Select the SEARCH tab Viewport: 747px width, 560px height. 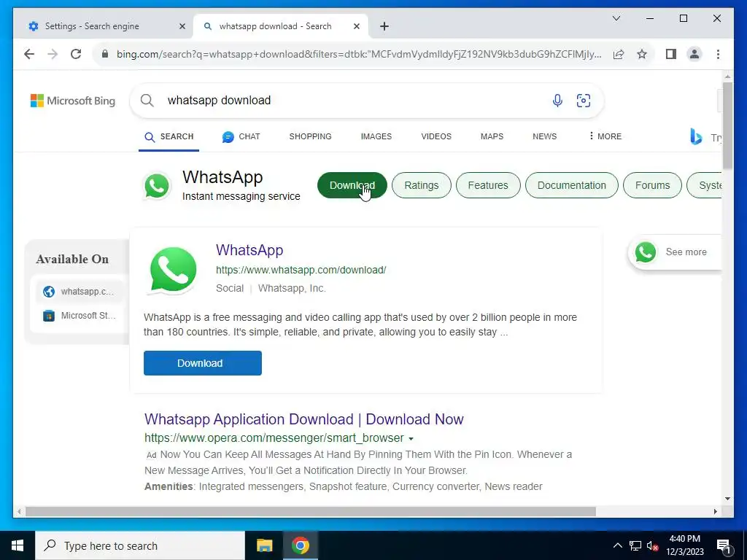169,136
